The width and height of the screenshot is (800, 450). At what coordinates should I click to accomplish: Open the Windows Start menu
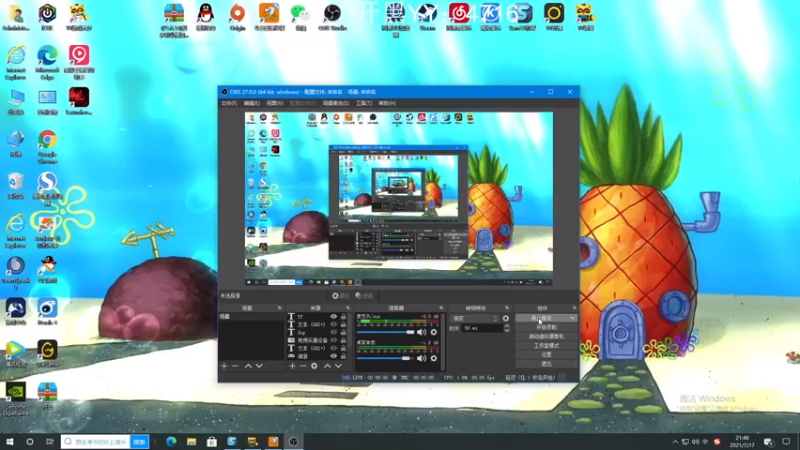click(9, 442)
